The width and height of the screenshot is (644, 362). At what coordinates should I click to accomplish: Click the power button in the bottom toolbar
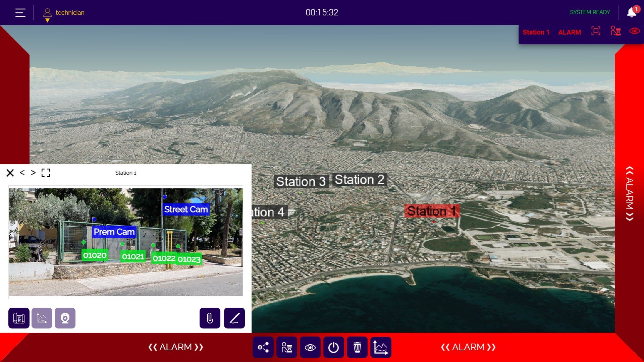[x=334, y=347]
